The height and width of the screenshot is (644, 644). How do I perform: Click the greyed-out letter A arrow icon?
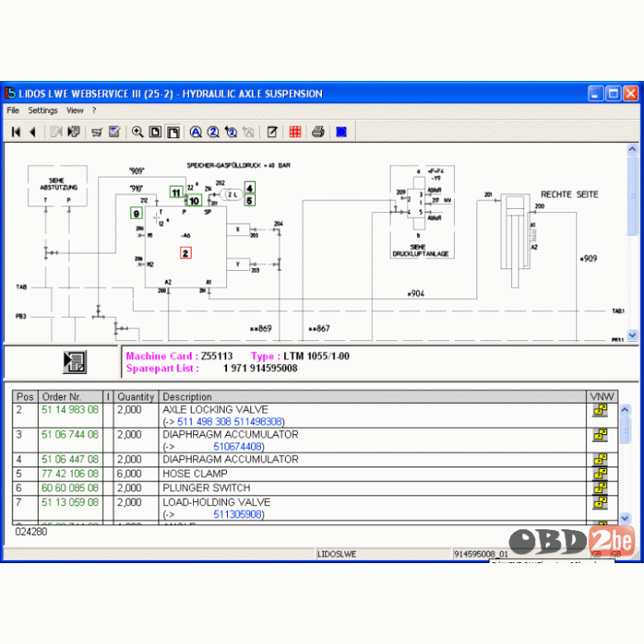[249, 132]
